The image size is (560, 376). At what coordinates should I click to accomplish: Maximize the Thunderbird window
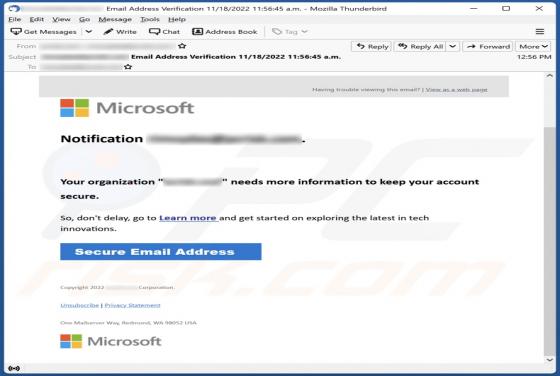[506, 9]
